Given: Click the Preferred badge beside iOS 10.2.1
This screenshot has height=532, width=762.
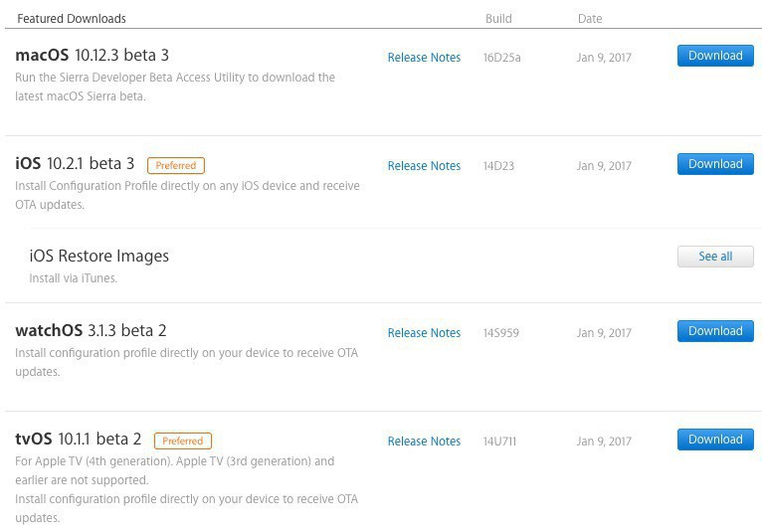Looking at the screenshot, I should click(x=176, y=165).
